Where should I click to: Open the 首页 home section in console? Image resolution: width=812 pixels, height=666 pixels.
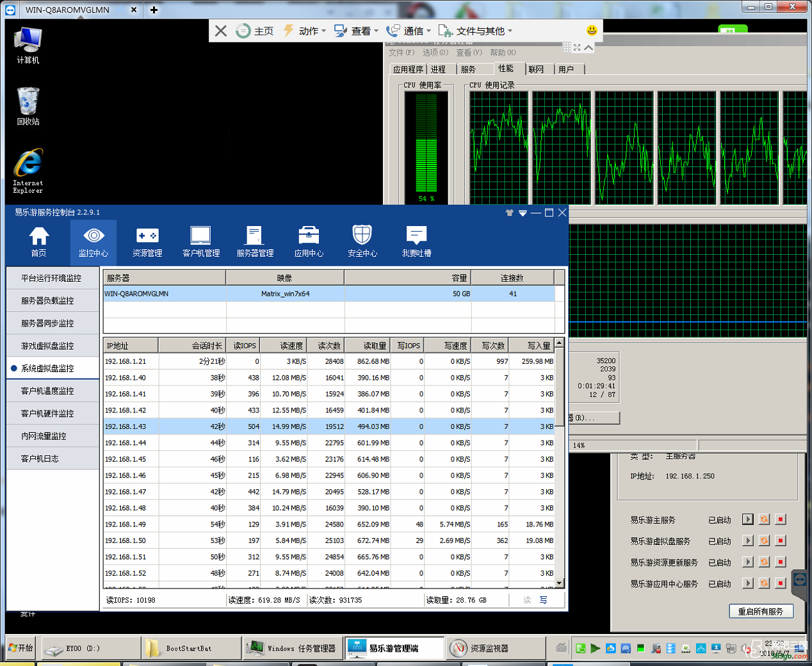(38, 242)
